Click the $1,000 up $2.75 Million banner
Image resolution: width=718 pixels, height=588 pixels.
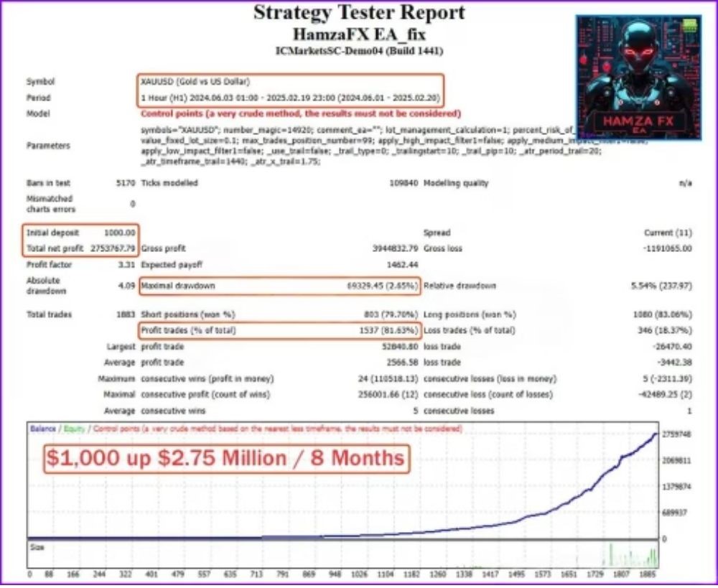pyautogui.click(x=226, y=458)
